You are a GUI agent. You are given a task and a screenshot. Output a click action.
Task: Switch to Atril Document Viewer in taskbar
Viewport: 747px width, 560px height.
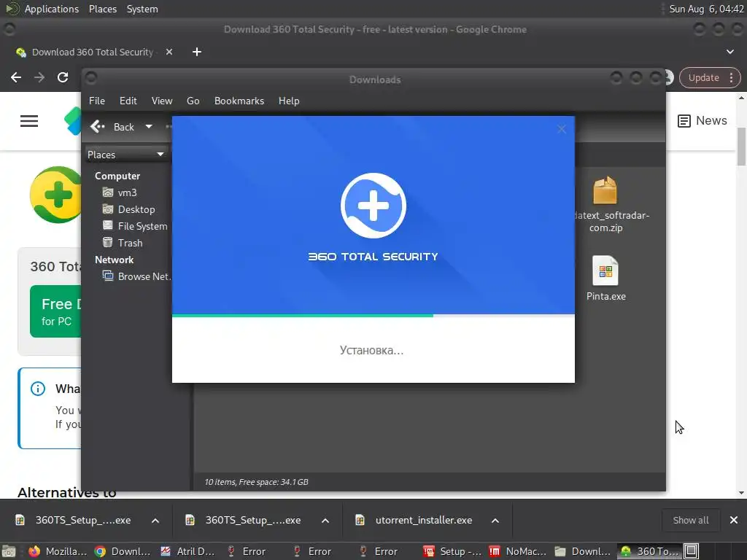coord(188,551)
